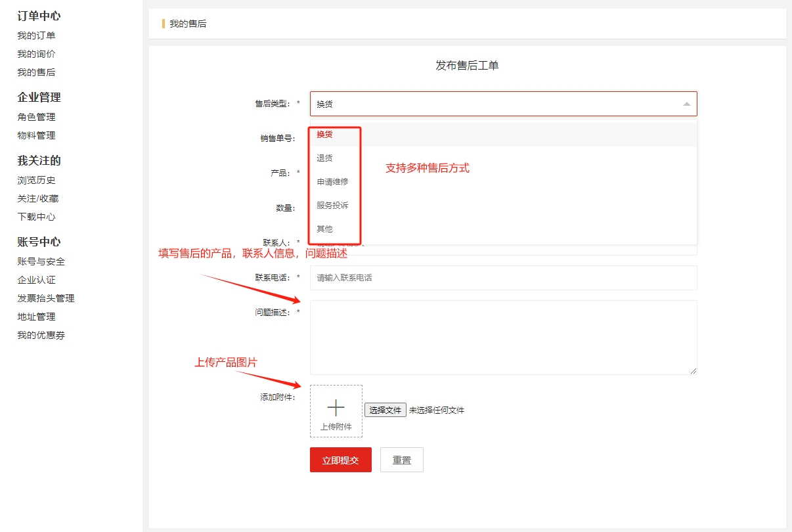Open 企业认证 page
The image size is (792, 532).
point(36,280)
